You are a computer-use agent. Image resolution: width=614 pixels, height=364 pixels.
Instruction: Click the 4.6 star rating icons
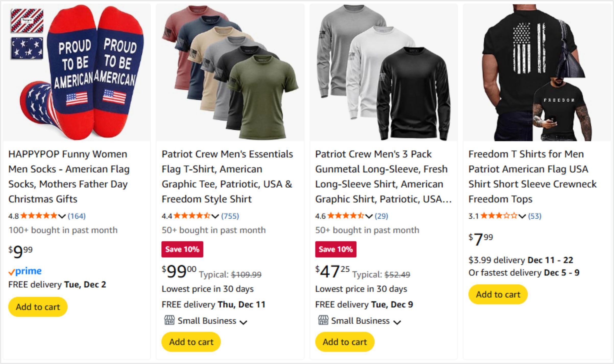(x=346, y=216)
